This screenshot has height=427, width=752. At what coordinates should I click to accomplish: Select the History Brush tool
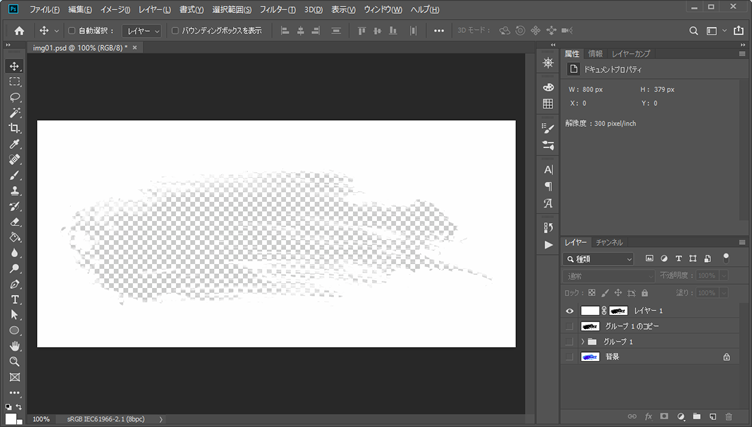coord(14,206)
